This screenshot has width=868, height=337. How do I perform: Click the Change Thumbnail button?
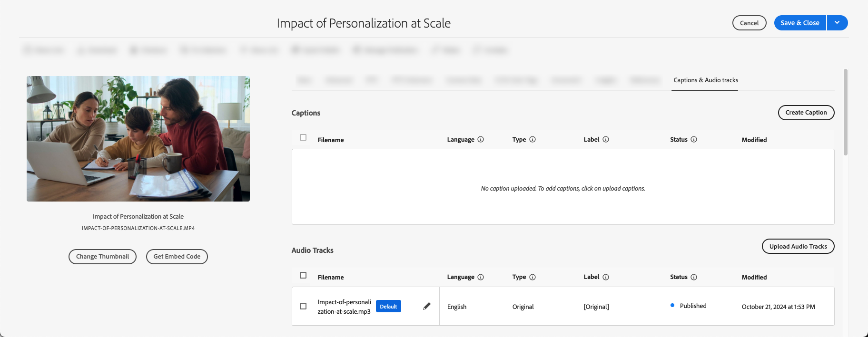(102, 257)
